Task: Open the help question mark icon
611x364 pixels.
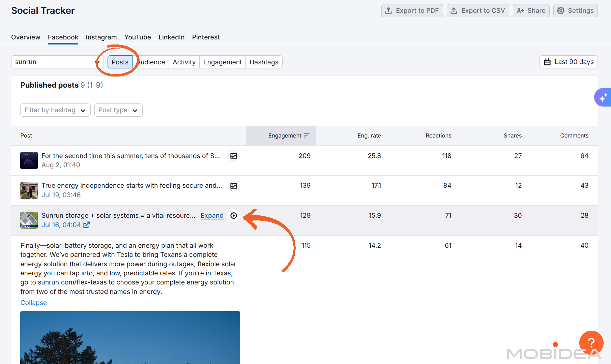Action: 591,343
